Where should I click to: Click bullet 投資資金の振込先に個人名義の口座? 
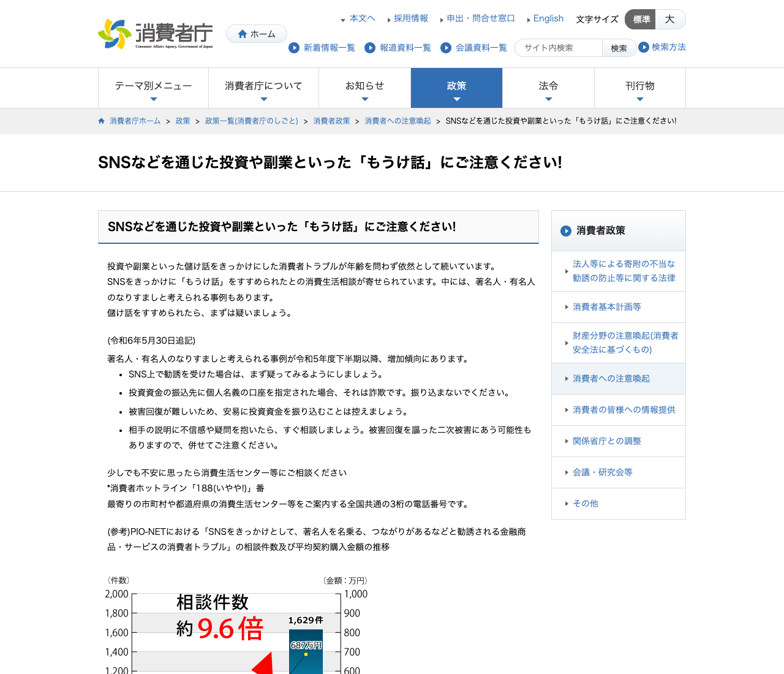320,393
